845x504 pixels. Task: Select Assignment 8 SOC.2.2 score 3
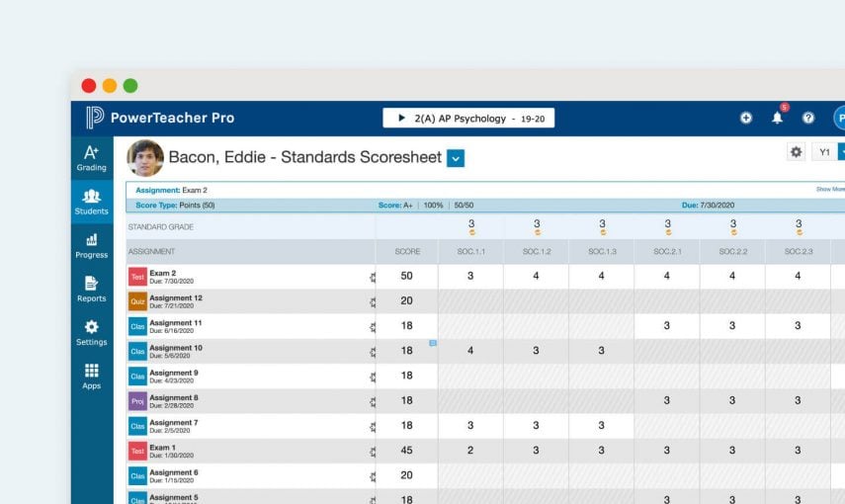(x=732, y=400)
